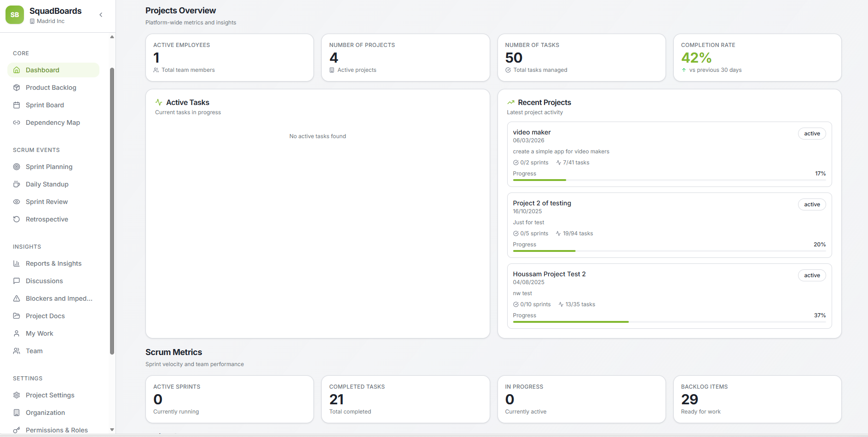Click the Daily Standup coffee cup icon

click(x=17, y=184)
